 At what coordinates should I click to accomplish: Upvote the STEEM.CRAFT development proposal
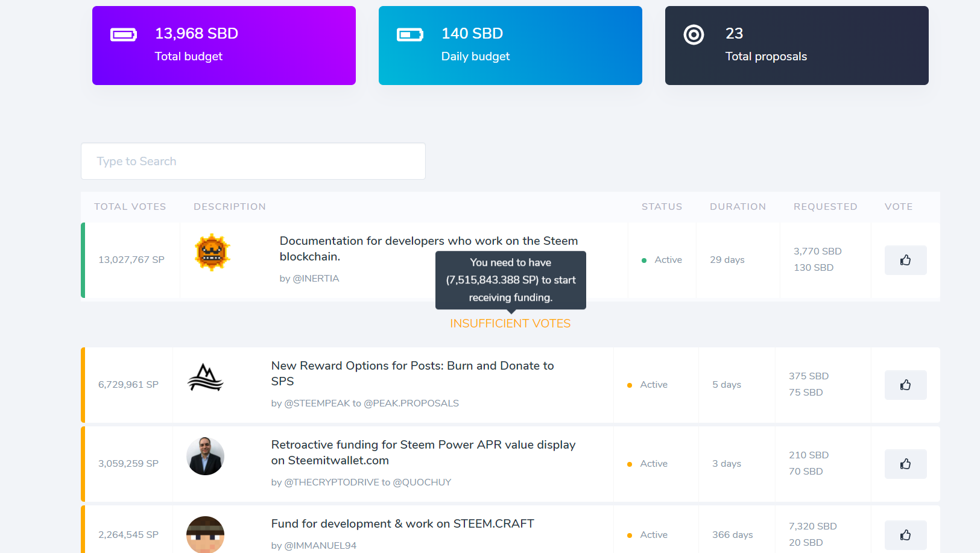coord(905,535)
